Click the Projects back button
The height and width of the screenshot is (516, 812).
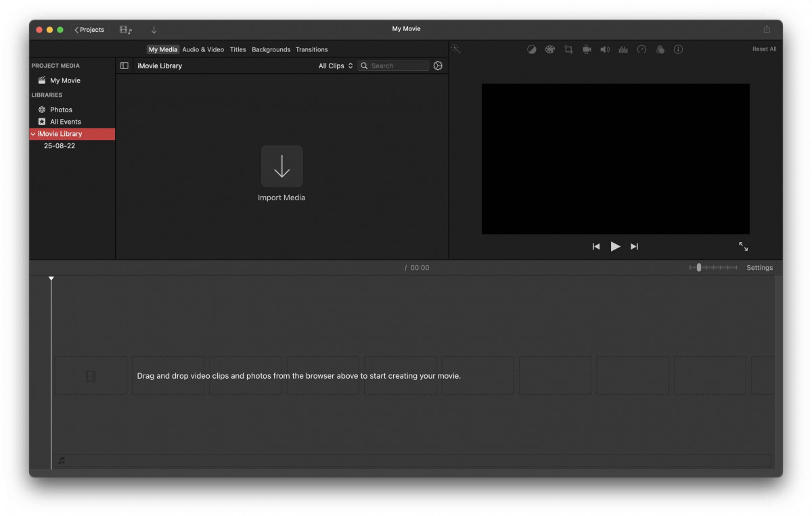[89, 30]
